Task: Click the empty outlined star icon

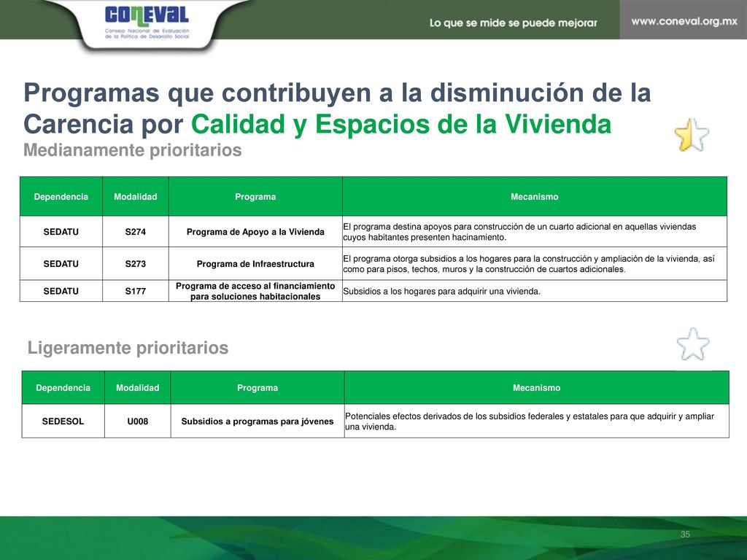Action: [x=693, y=344]
